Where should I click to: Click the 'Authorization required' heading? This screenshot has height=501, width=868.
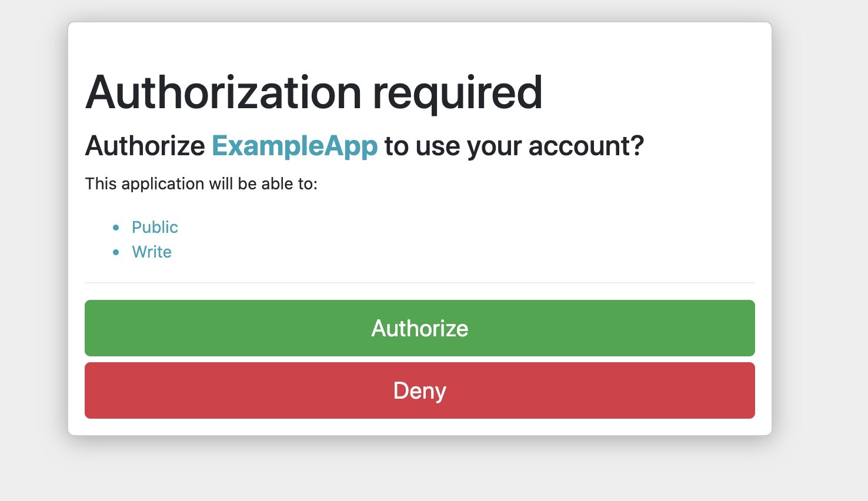tap(314, 93)
